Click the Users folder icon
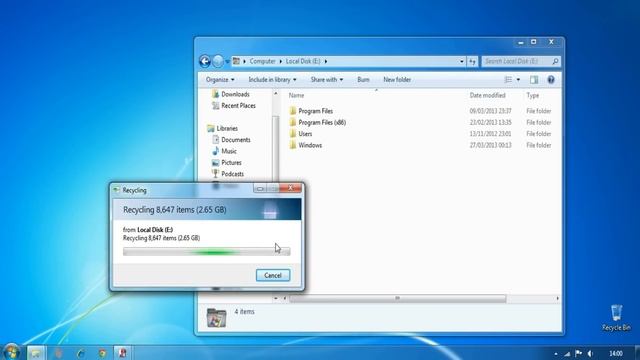 coord(292,133)
